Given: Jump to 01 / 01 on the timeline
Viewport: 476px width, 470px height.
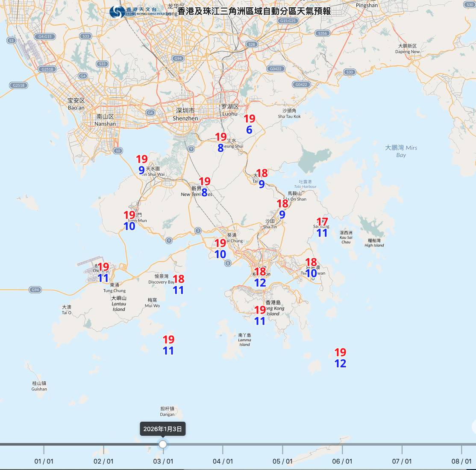Looking at the screenshot, I should [x=44, y=461].
